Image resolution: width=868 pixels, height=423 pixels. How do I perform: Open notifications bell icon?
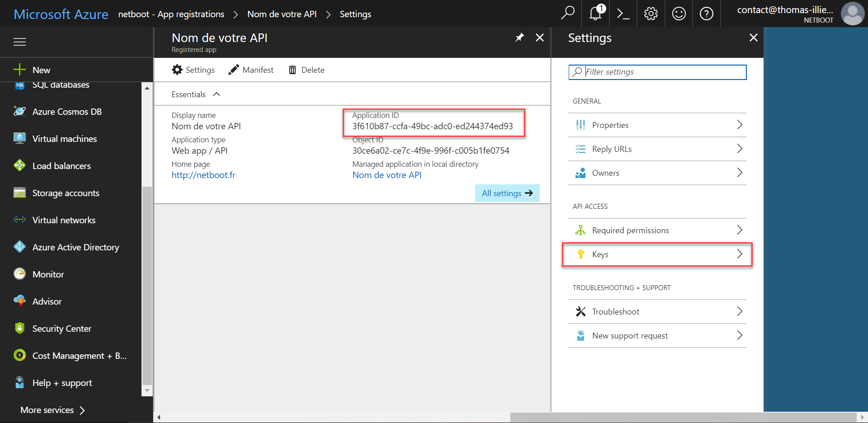click(x=597, y=13)
